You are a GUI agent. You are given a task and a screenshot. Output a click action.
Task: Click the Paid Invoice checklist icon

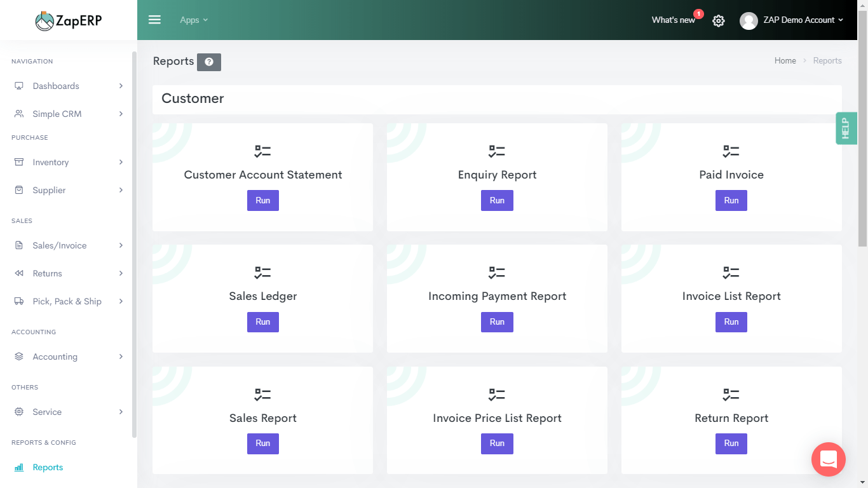(x=731, y=151)
